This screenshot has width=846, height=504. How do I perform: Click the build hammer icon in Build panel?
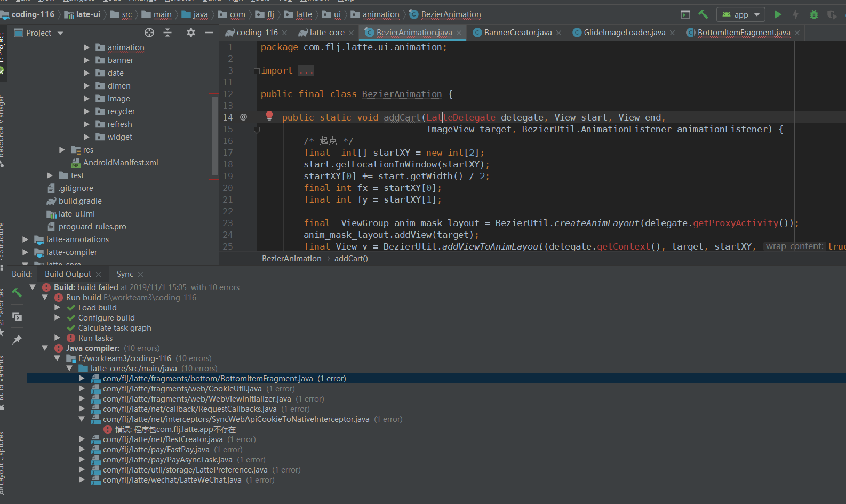[17, 292]
